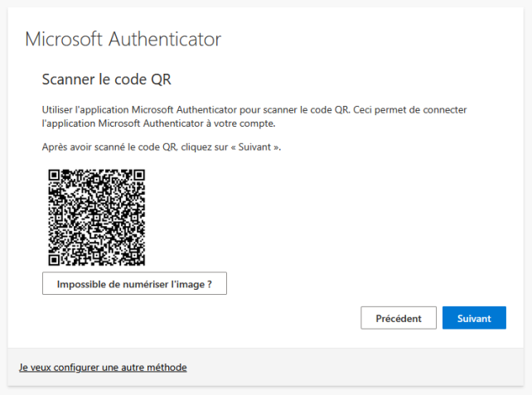This screenshot has width=532, height=395.
Task: Click the QR code's bottom-right corner area
Action: tap(139, 259)
